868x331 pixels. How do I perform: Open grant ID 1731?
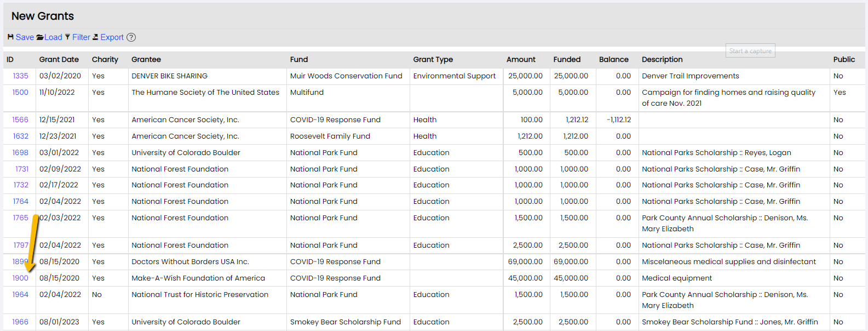(22, 169)
